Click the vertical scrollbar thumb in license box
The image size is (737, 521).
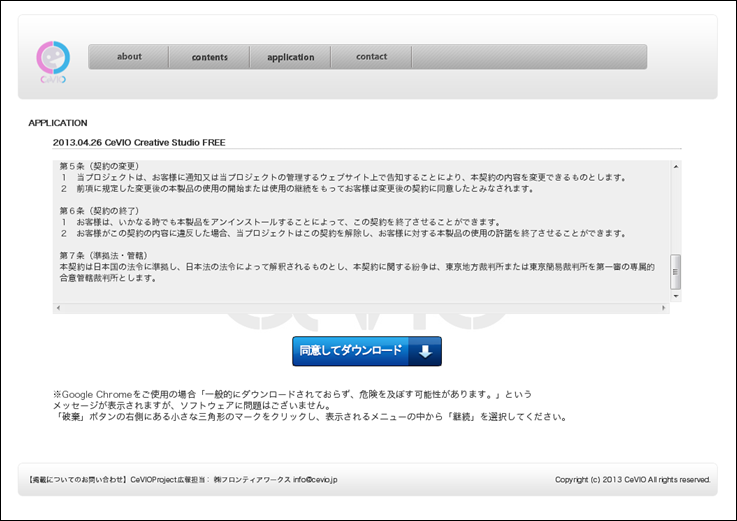click(675, 271)
